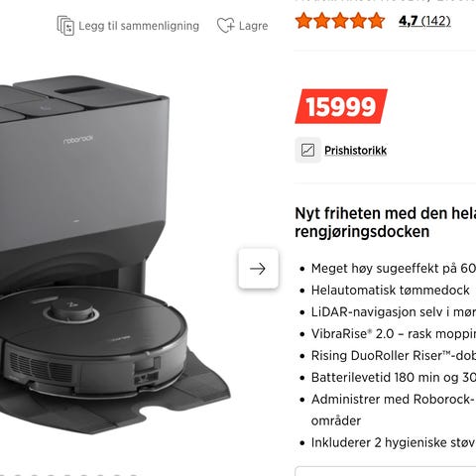Click the roborock logo on the dock
This screenshot has height=476, width=476.
point(78,139)
